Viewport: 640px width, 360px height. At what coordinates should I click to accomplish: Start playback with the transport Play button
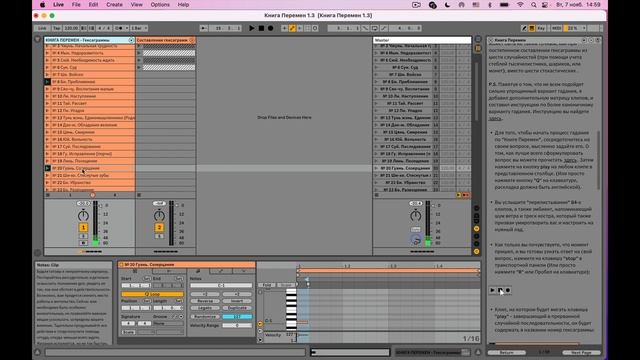[251, 28]
